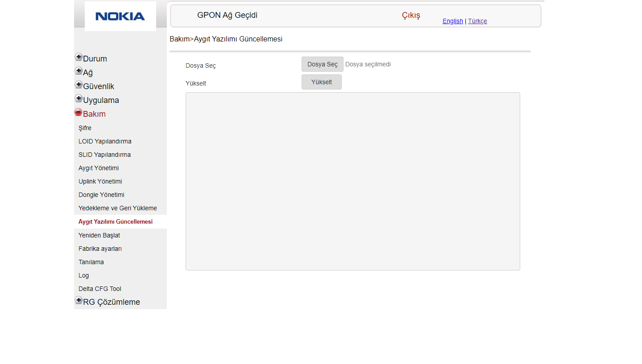The image size is (642, 364).
Task: Click the Nokia logo
Action: 120,16
